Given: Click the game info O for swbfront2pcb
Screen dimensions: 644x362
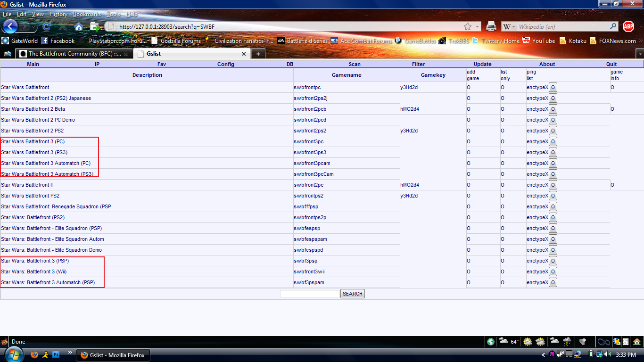Looking at the screenshot, I should 612,109.
